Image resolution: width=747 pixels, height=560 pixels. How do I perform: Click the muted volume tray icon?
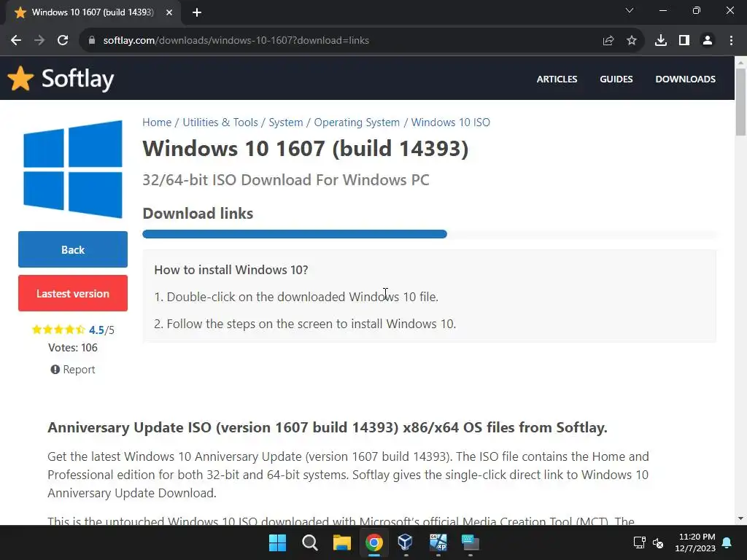click(658, 542)
